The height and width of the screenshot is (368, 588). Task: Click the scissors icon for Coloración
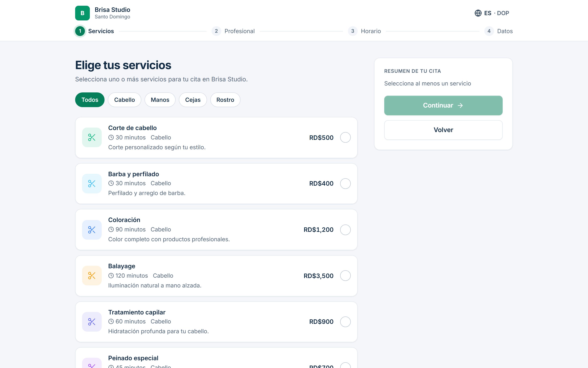tap(92, 230)
